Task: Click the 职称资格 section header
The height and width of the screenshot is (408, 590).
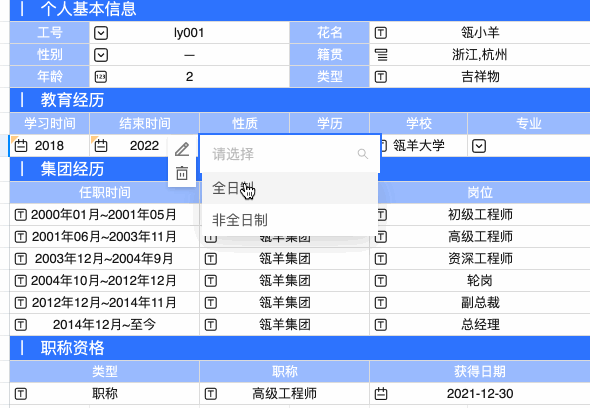Action: 300,348
